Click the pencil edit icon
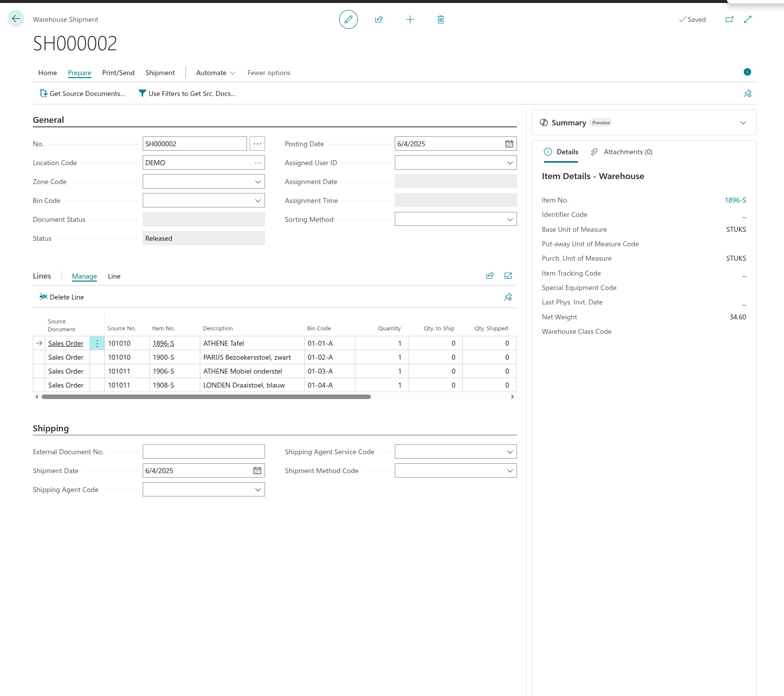 (x=348, y=19)
